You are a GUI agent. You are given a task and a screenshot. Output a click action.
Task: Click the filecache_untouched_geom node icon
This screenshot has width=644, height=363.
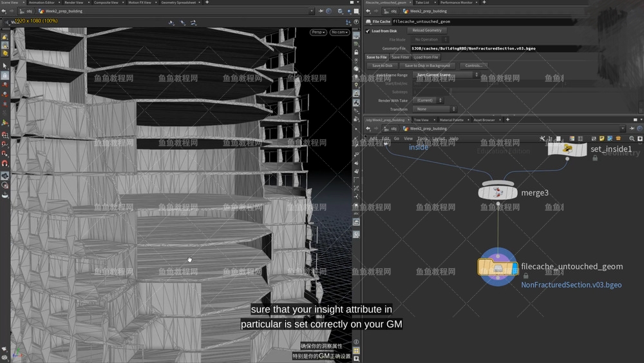(497, 268)
